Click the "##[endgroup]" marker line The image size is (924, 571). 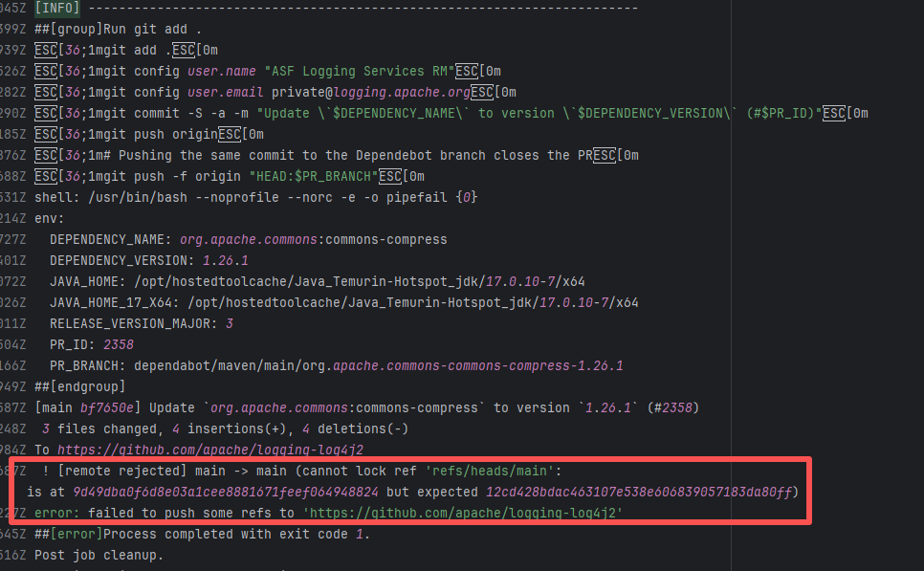78,386
